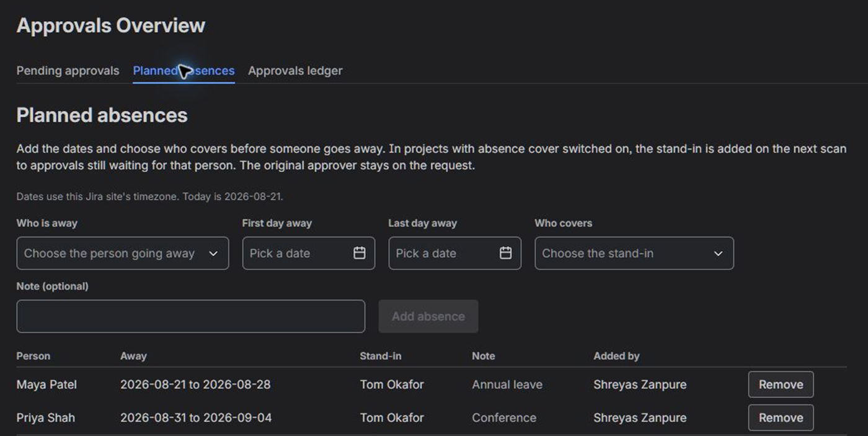Screen dimensions: 868x436
Task: Remove Priya Shah's planned absence
Action: tap(781, 417)
